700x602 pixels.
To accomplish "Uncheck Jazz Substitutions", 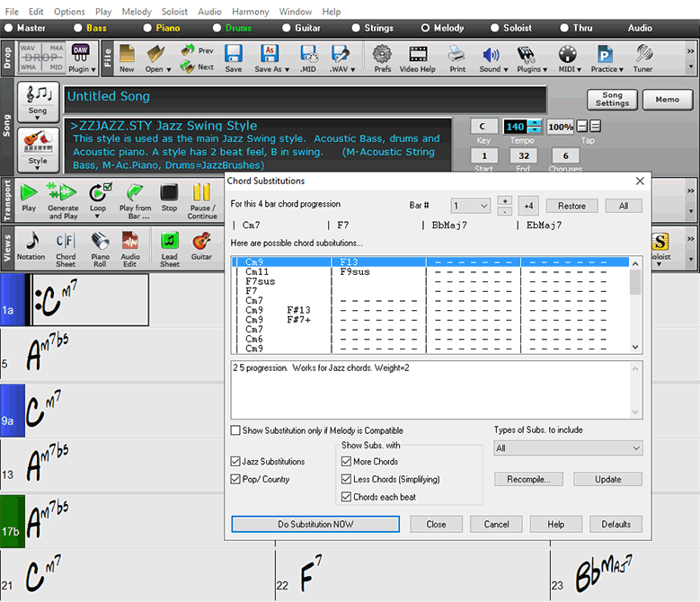I will point(235,461).
